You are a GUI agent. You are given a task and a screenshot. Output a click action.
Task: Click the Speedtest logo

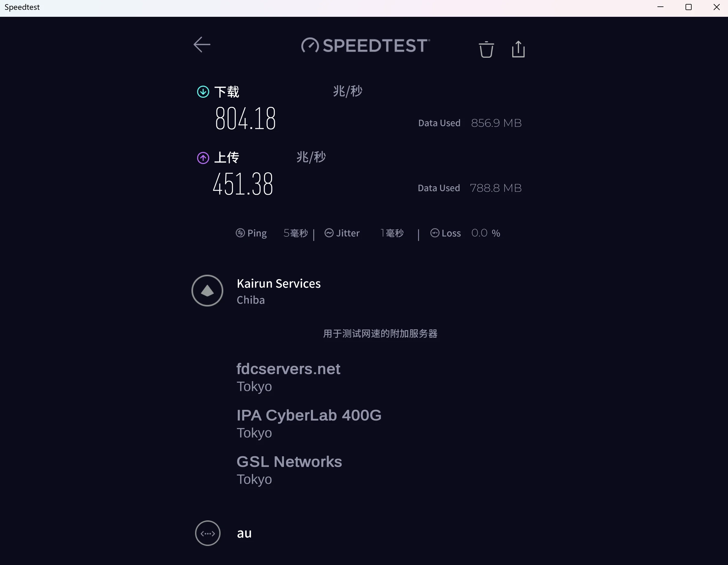tap(365, 45)
